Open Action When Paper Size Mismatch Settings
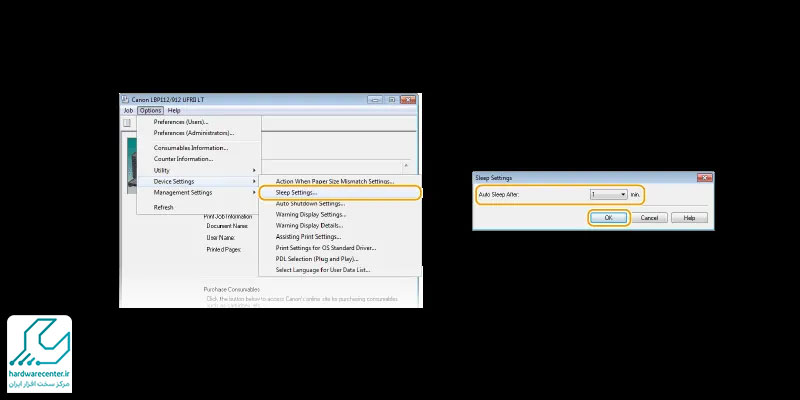Screen dimensions: 800x400 pos(340,182)
